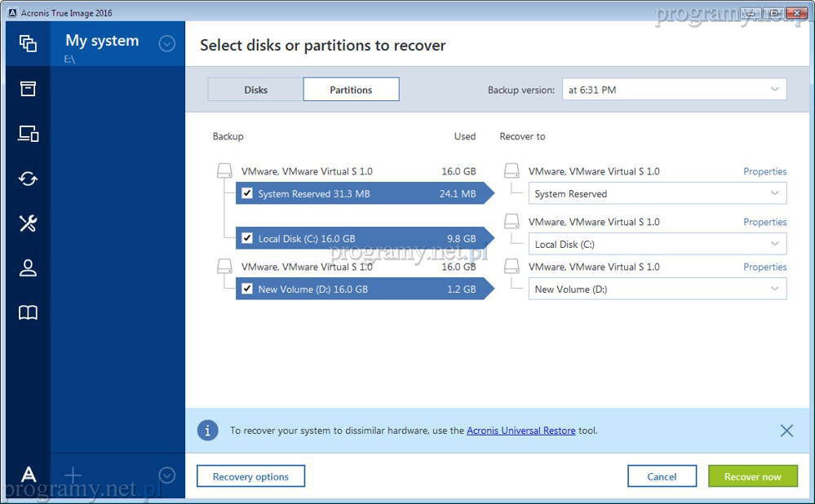Image resolution: width=815 pixels, height=504 pixels.
Task: Click the plus icon to add backup
Action: 73,475
